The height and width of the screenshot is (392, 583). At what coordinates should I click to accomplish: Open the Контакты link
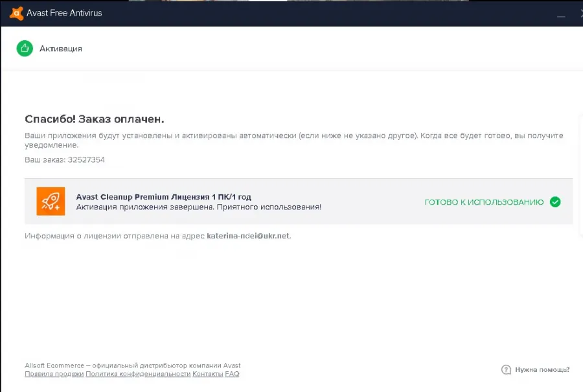(207, 374)
